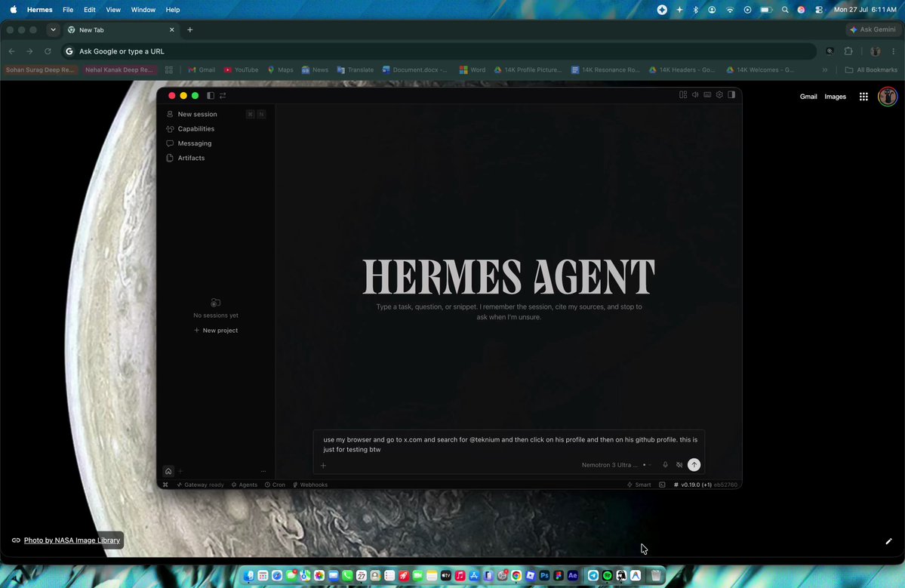The width and height of the screenshot is (905, 588).
Task: Open Webhooks in the status bar
Action: click(310, 485)
